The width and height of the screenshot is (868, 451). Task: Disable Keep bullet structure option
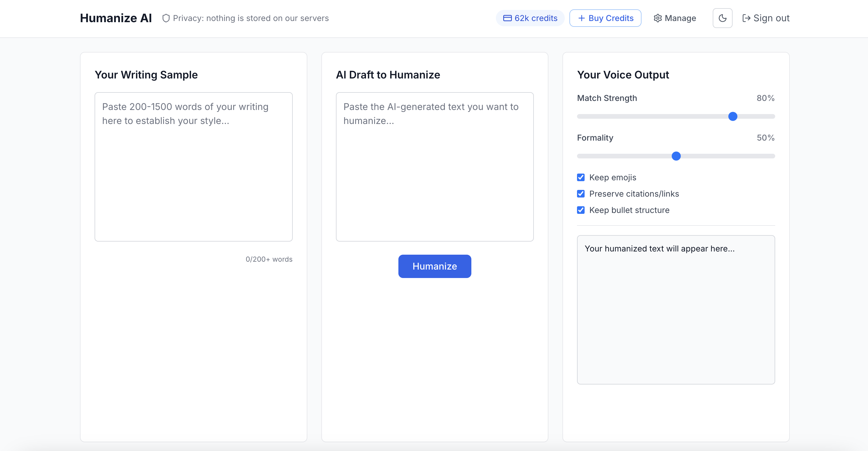click(581, 210)
